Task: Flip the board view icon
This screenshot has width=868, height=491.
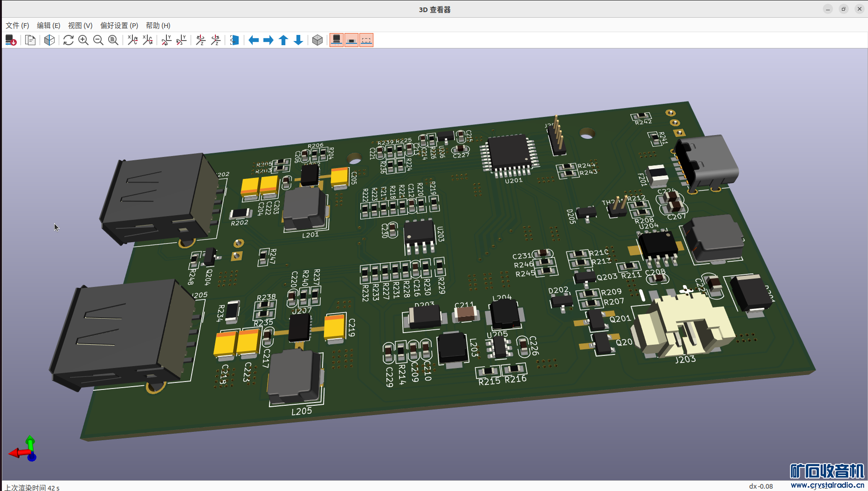Action: [234, 40]
